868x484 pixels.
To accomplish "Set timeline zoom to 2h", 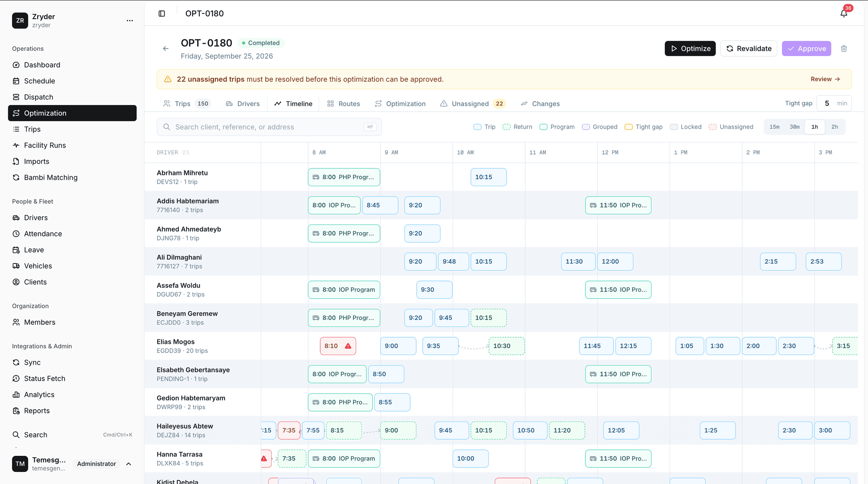I will coord(835,127).
